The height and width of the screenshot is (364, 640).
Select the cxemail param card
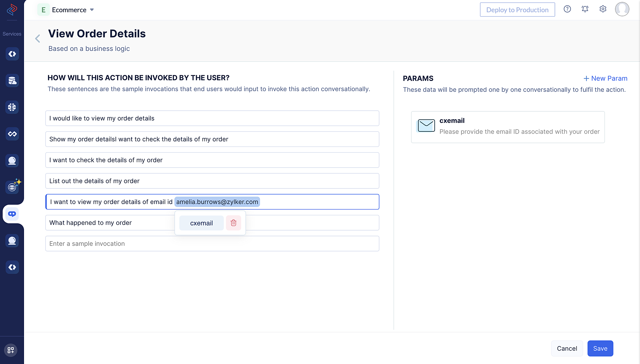click(508, 127)
